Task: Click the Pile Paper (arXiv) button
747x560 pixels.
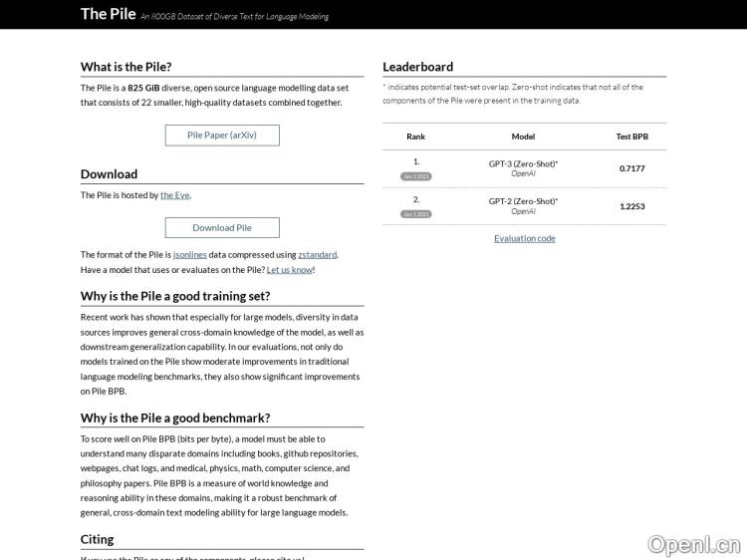Action: [222, 136]
